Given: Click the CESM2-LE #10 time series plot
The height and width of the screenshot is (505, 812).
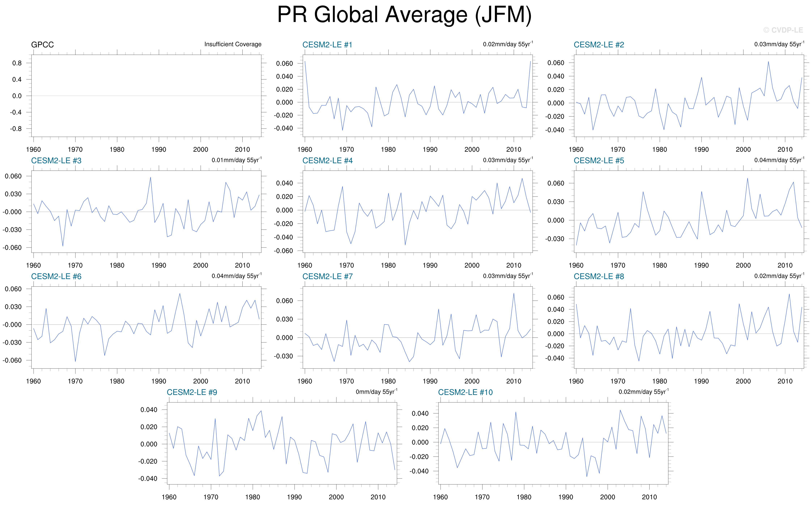Looking at the screenshot, I should coord(553,443).
